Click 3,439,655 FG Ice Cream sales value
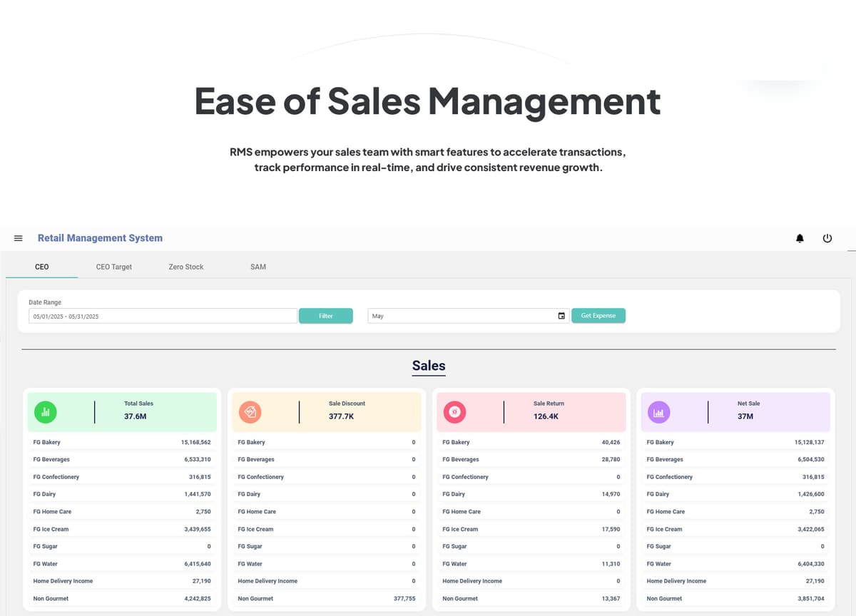Screen dimensions: 856x616 (198, 529)
